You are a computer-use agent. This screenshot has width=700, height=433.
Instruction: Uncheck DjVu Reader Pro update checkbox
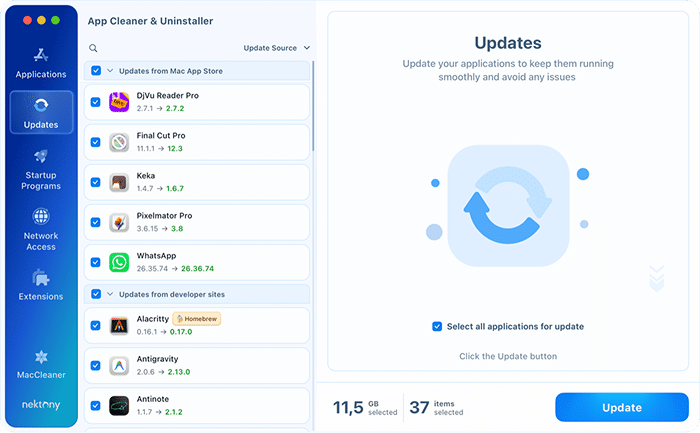[x=96, y=102]
